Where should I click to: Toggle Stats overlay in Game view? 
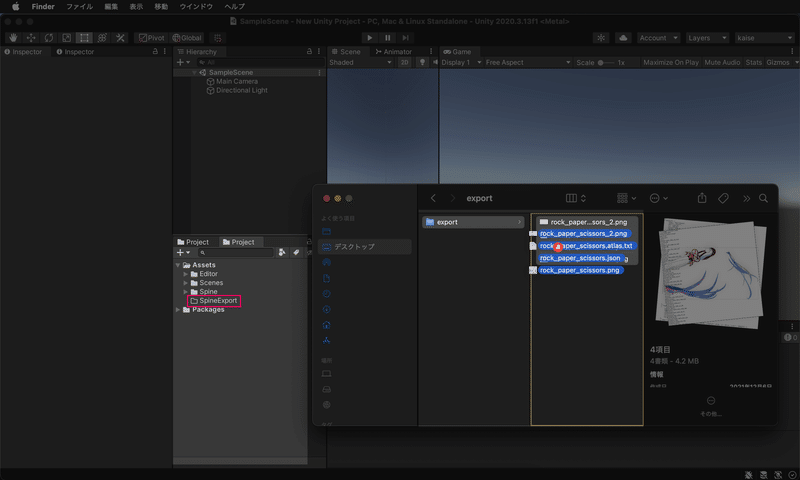754,62
